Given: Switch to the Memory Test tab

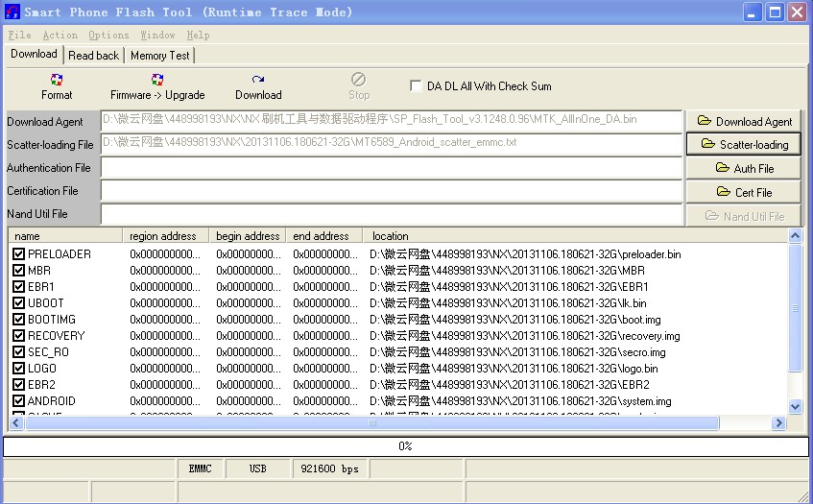Looking at the screenshot, I should (x=159, y=56).
